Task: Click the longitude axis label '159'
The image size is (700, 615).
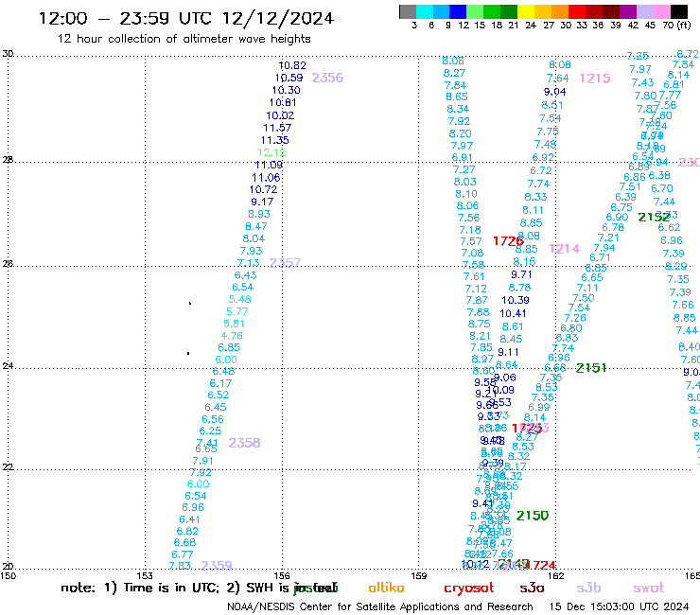Action: [418, 575]
